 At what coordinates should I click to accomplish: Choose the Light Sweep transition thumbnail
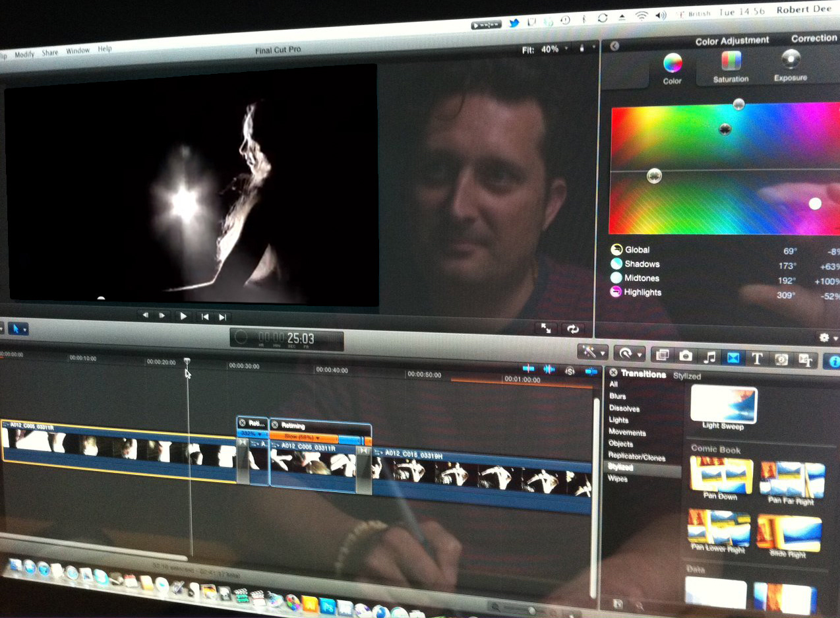(724, 404)
